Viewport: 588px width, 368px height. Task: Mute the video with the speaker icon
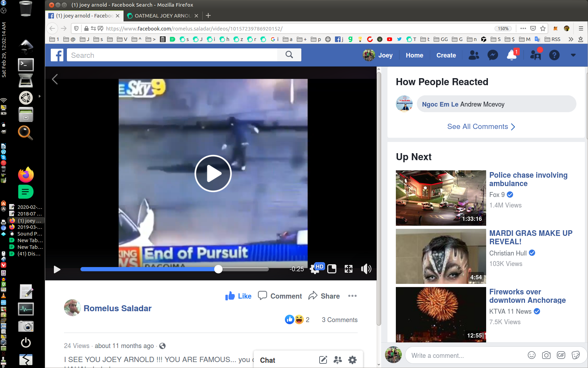coord(366,269)
